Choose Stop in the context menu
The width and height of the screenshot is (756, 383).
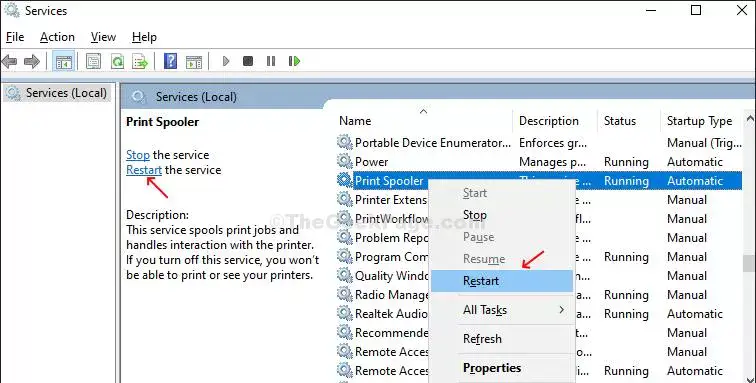pos(502,215)
